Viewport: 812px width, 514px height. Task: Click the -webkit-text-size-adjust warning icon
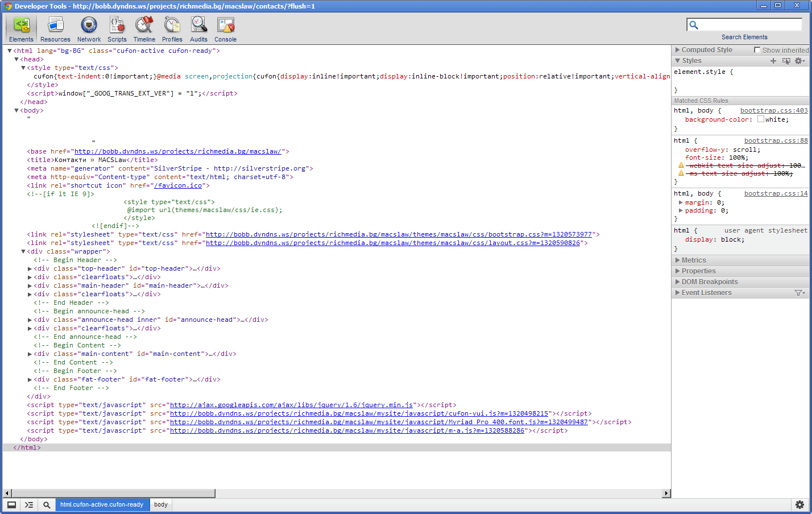click(x=681, y=165)
